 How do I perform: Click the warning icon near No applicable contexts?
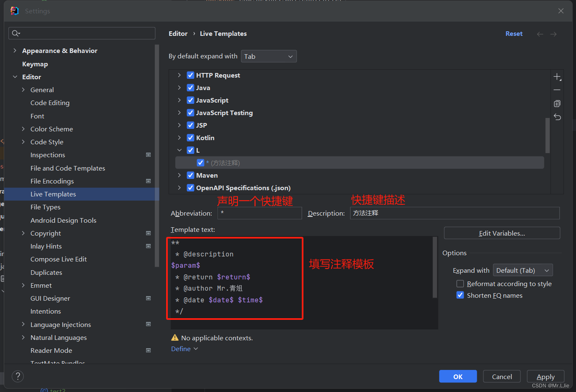coord(175,338)
